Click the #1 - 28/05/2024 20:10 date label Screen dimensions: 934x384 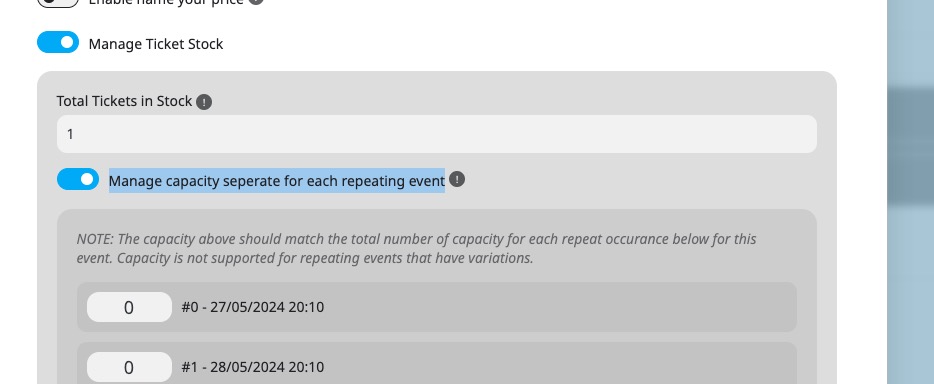click(253, 367)
